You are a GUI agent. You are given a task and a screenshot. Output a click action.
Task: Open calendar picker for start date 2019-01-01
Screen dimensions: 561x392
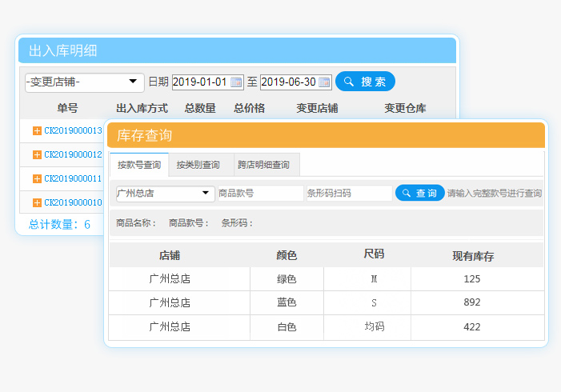click(x=236, y=82)
